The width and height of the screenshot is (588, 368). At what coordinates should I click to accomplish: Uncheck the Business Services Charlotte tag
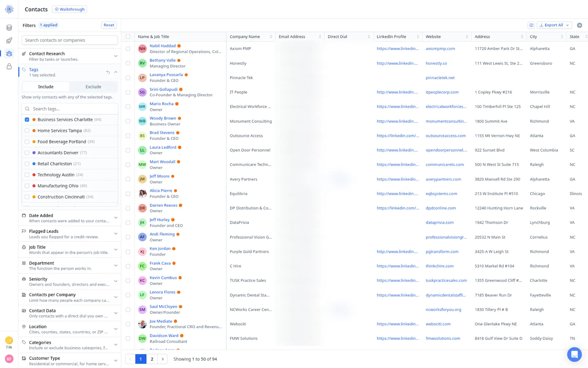click(27, 120)
